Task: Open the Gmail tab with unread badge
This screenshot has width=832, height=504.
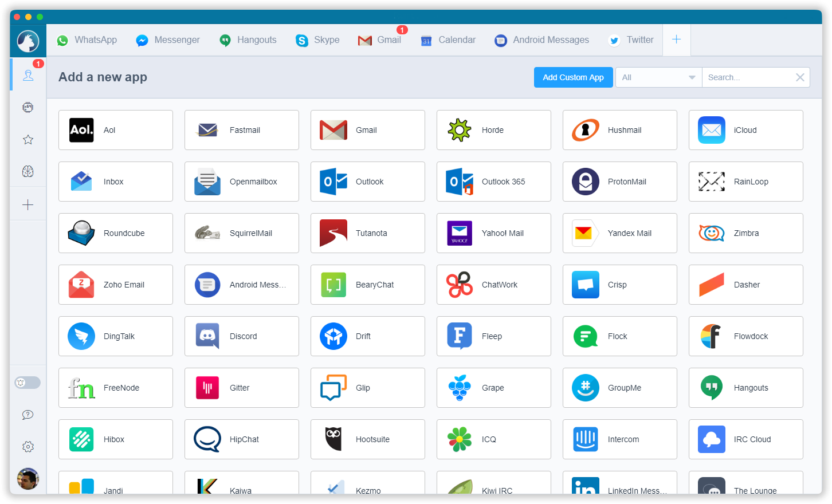Action: pyautogui.click(x=379, y=40)
